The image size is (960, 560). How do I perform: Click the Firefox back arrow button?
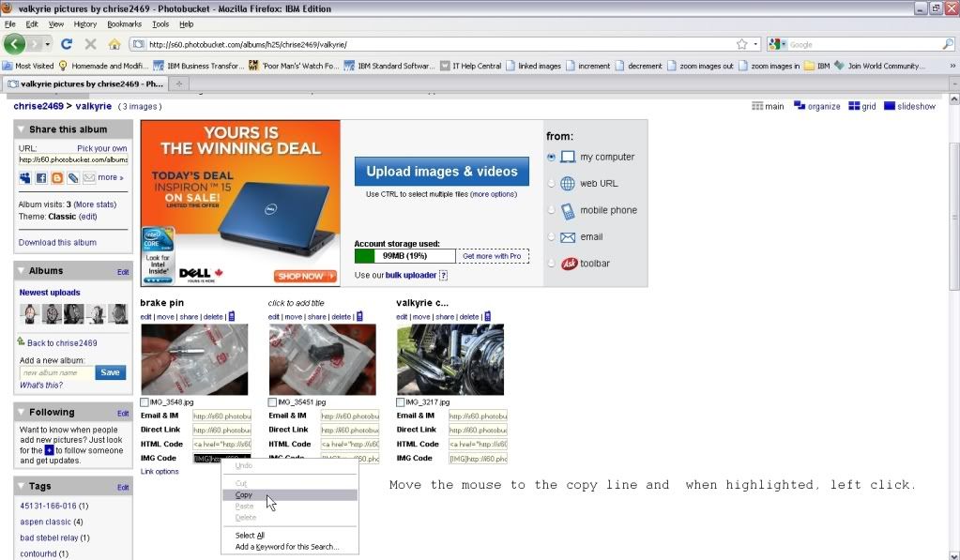tap(14, 44)
